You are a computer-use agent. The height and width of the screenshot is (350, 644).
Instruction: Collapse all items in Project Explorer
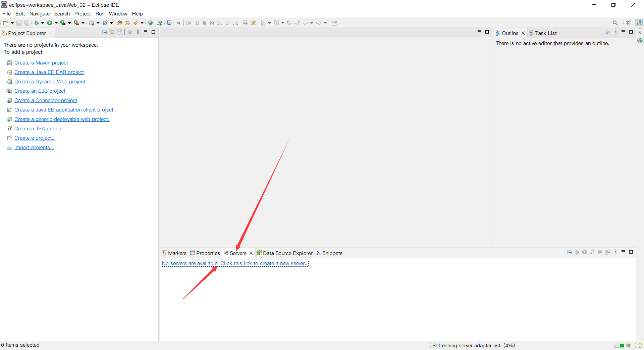pyautogui.click(x=105, y=32)
